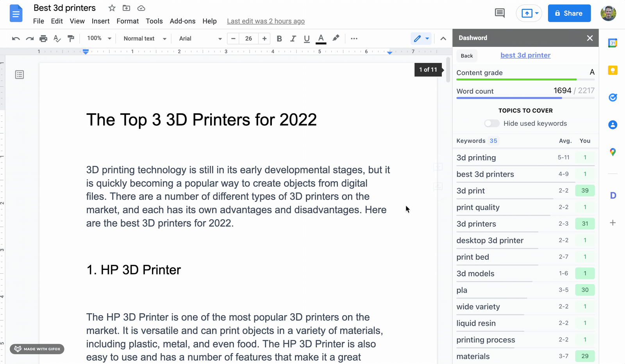Underline the selected text
The image size is (625, 364).
click(307, 38)
